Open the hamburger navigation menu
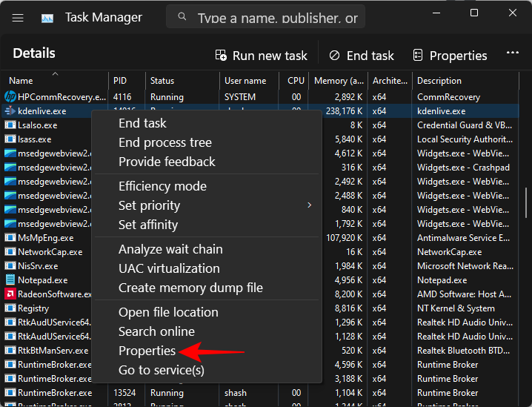The image size is (532, 407). click(18, 17)
